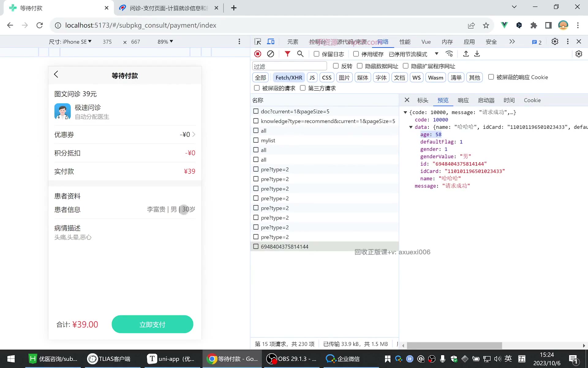Show more DevTools tabs chevron
This screenshot has width=588, height=368.
click(512, 42)
